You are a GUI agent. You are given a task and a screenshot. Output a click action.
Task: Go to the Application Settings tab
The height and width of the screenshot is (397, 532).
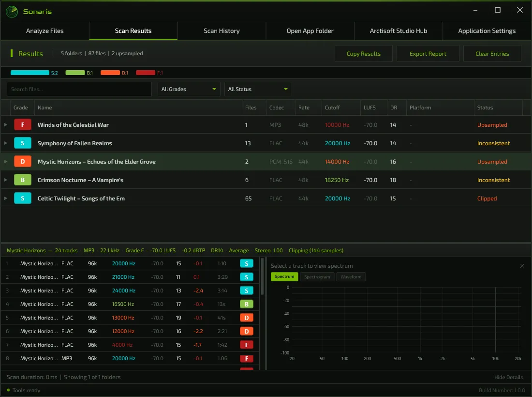coord(487,31)
